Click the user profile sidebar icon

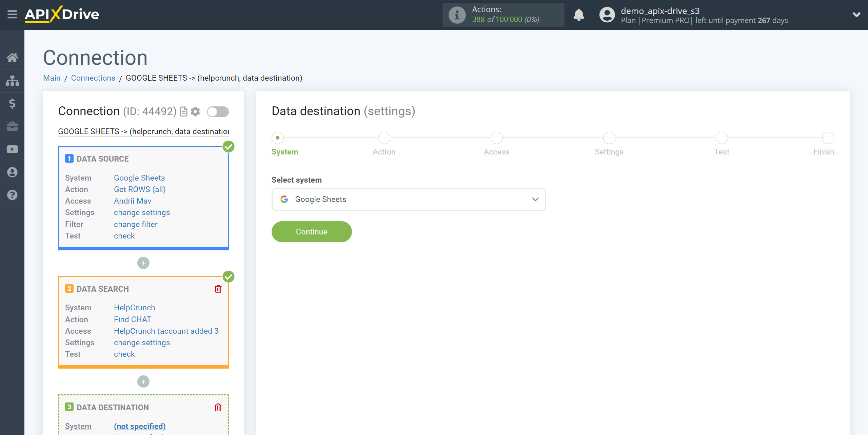click(x=12, y=172)
